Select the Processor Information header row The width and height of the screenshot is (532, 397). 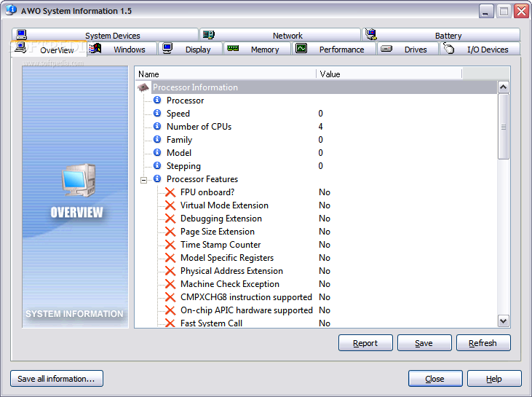pyautogui.click(x=316, y=87)
